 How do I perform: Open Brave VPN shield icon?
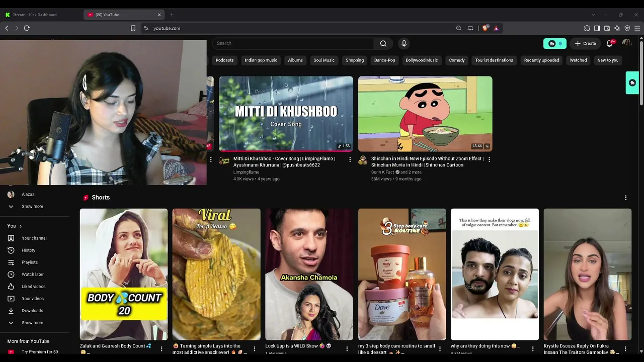click(x=627, y=28)
